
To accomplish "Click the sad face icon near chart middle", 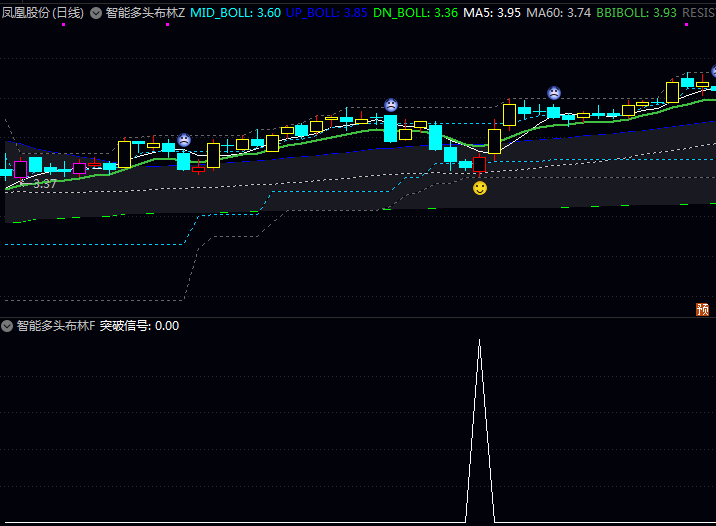I will coord(391,105).
